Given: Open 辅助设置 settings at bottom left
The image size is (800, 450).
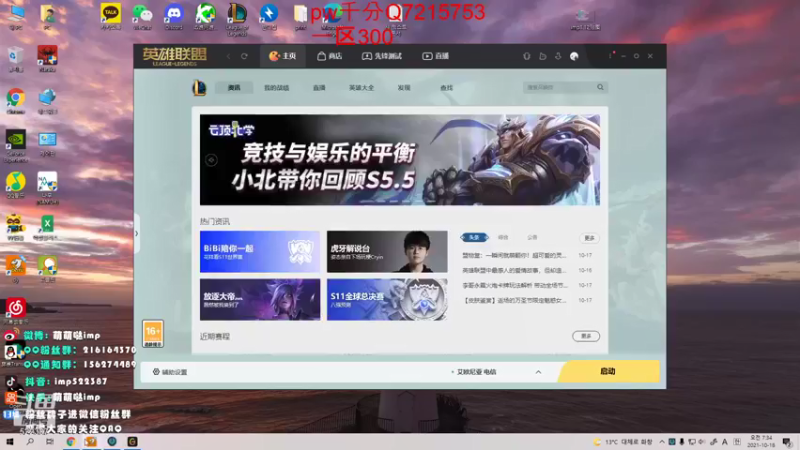Looking at the screenshot, I should [170, 372].
